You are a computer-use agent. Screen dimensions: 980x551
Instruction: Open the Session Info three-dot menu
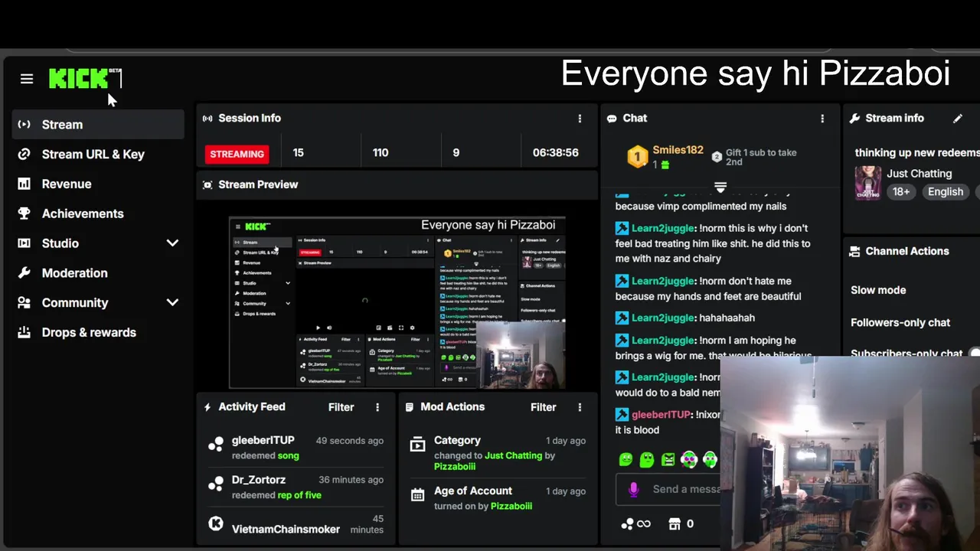coord(580,119)
